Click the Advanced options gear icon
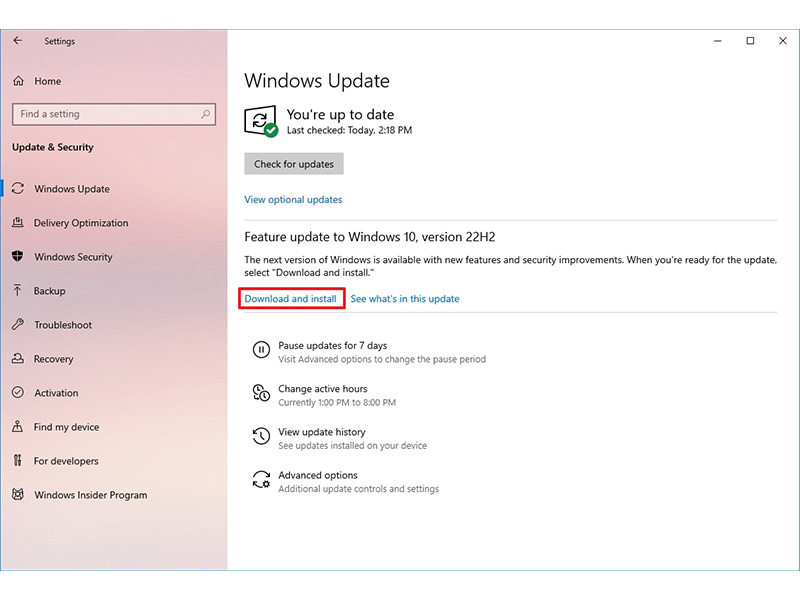Image resolution: width=800 pixels, height=600 pixels. coord(261,480)
